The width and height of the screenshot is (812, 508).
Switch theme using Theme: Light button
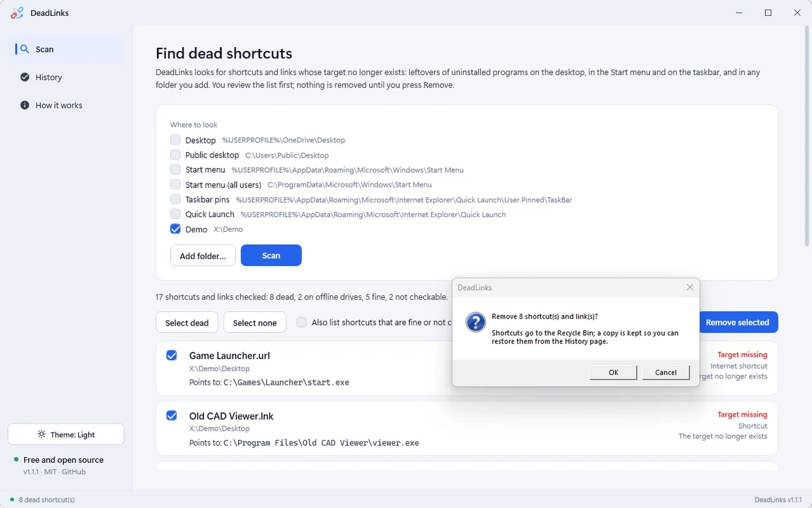click(x=66, y=434)
